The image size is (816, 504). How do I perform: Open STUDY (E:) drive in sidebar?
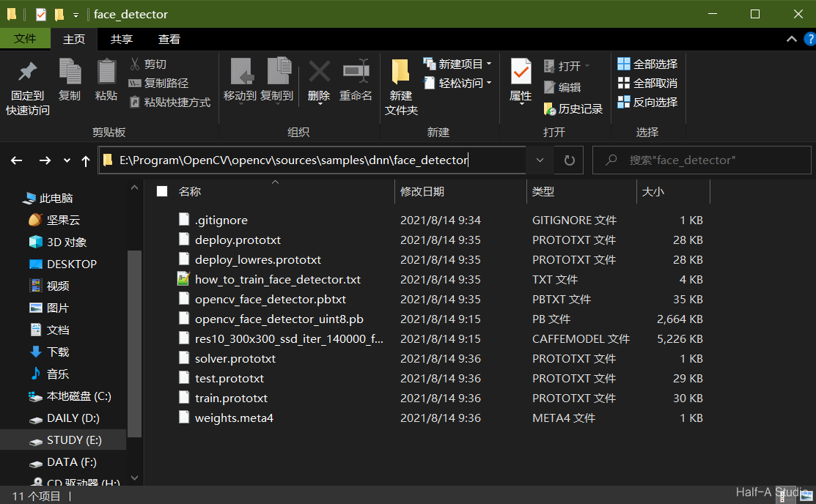click(x=63, y=440)
